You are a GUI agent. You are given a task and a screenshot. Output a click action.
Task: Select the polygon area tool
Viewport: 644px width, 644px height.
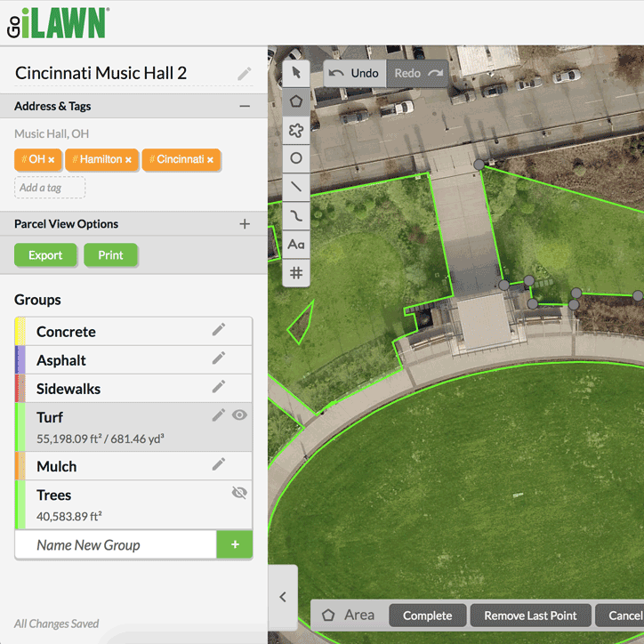(x=296, y=101)
